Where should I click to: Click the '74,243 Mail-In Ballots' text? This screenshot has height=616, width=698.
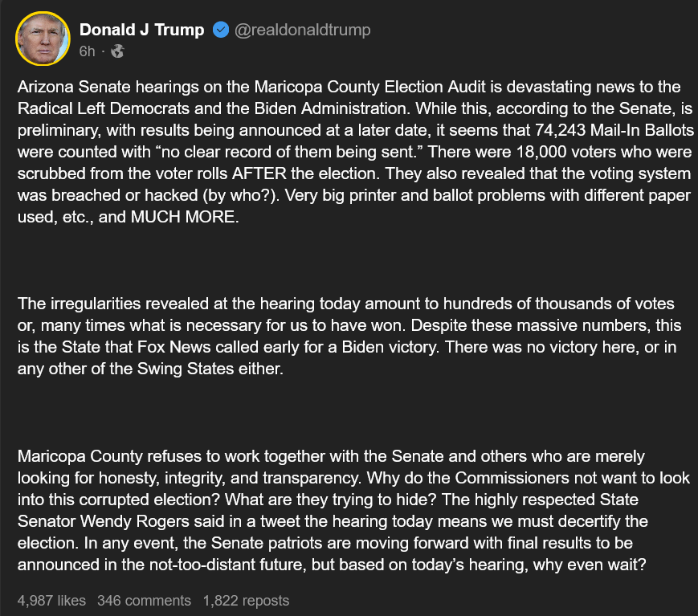point(614,130)
